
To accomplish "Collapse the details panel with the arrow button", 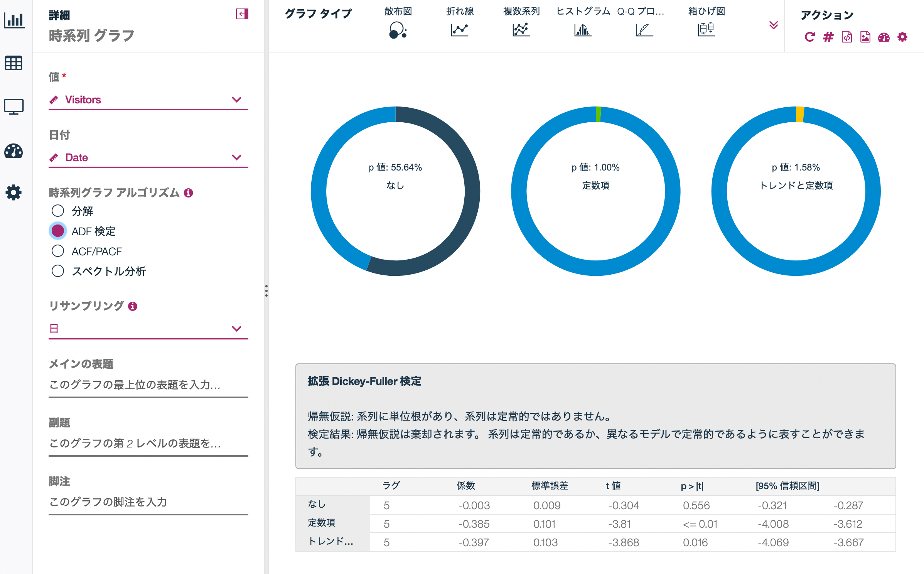I will coord(242,14).
